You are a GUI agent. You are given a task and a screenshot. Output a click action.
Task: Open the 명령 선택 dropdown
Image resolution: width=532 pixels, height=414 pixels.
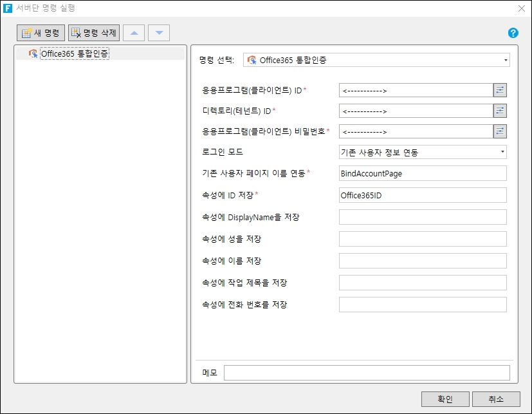point(376,61)
